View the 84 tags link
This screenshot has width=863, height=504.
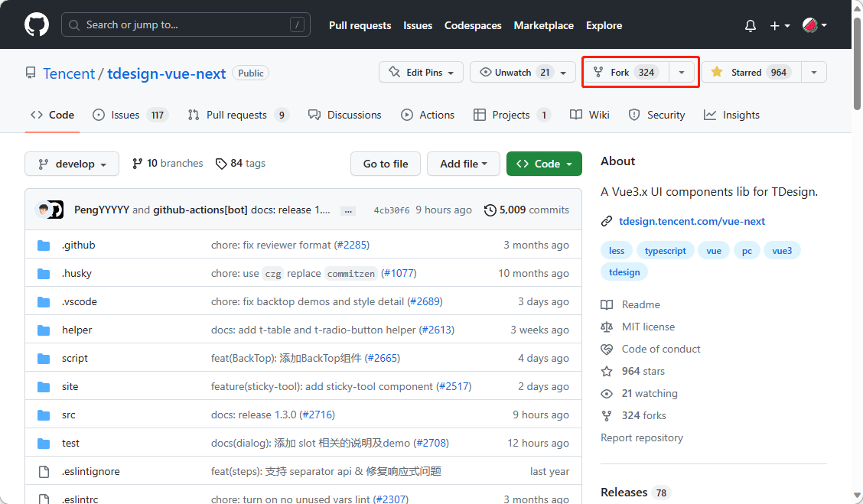point(240,164)
